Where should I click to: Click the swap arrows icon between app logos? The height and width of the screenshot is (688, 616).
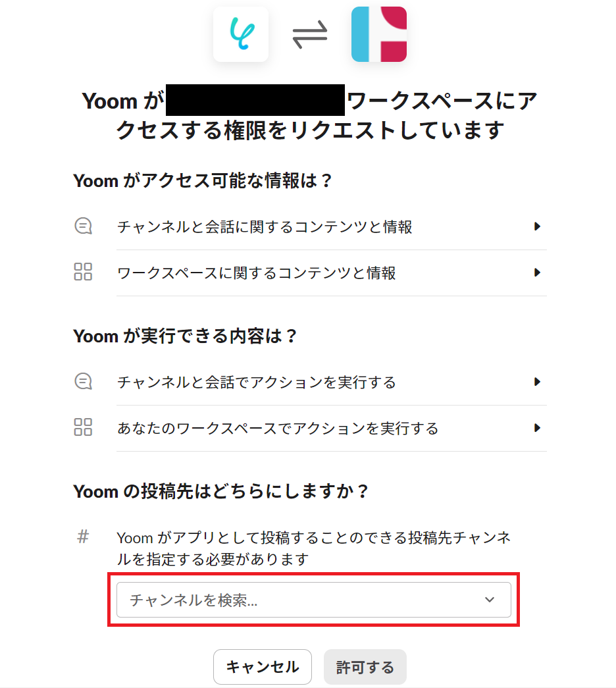coord(309,34)
